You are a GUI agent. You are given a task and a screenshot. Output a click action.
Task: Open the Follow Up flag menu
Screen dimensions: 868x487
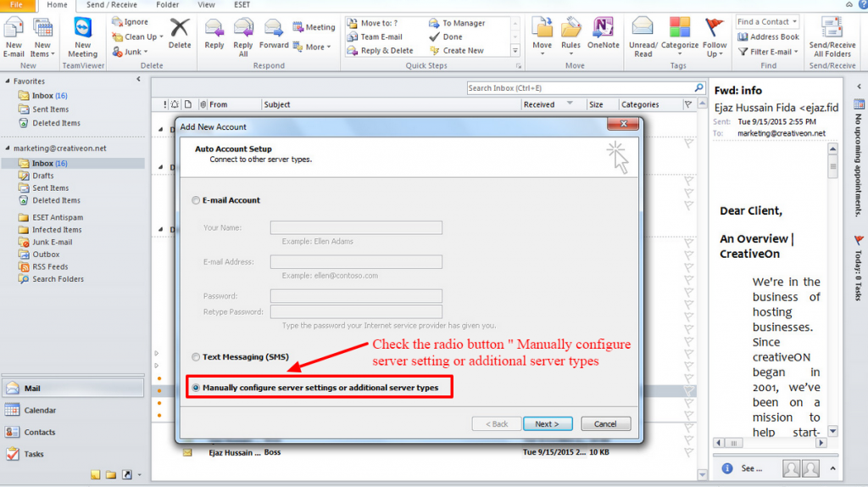tap(715, 37)
